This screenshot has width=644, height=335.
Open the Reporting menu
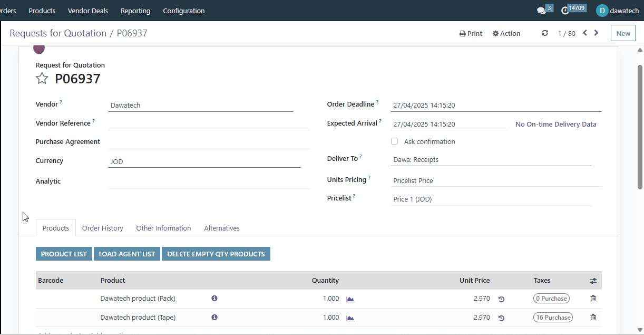click(x=135, y=11)
